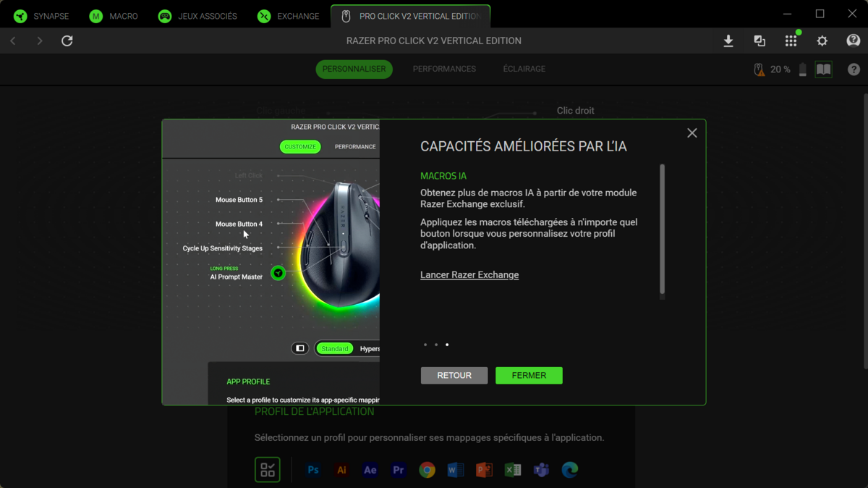Open the apps grid launcher icon
Viewport: 868px width, 488px height.
[791, 41]
